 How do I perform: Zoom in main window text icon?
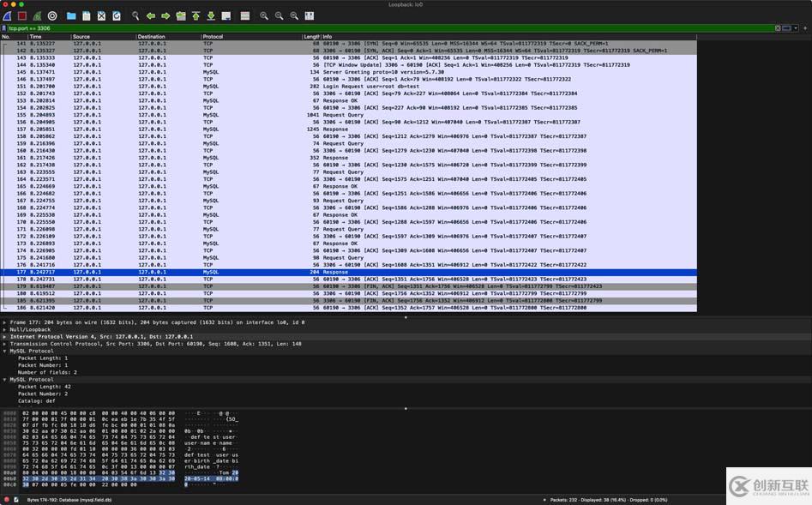[x=264, y=16]
